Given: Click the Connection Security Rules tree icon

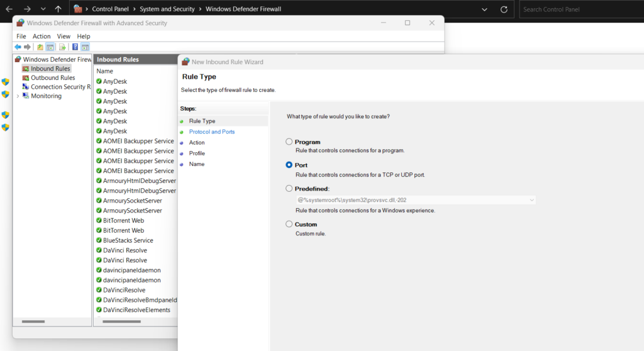Looking at the screenshot, I should [25, 87].
